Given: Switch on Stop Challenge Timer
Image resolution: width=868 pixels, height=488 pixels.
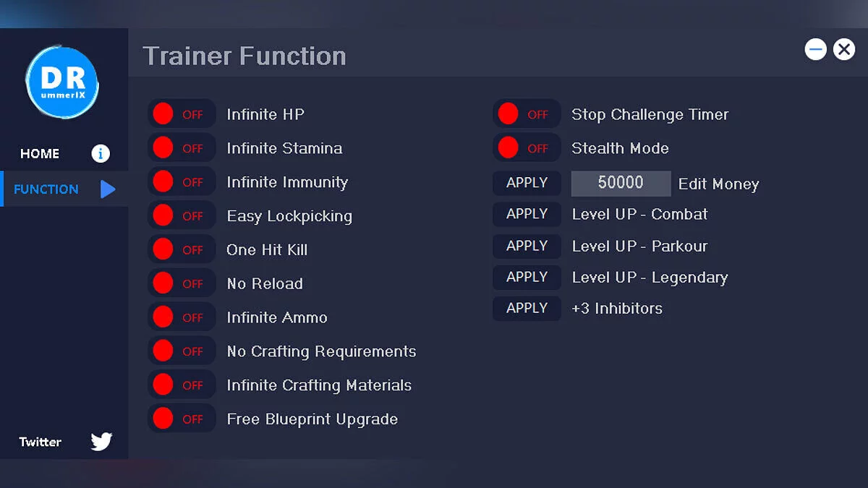Looking at the screenshot, I should 527,114.
